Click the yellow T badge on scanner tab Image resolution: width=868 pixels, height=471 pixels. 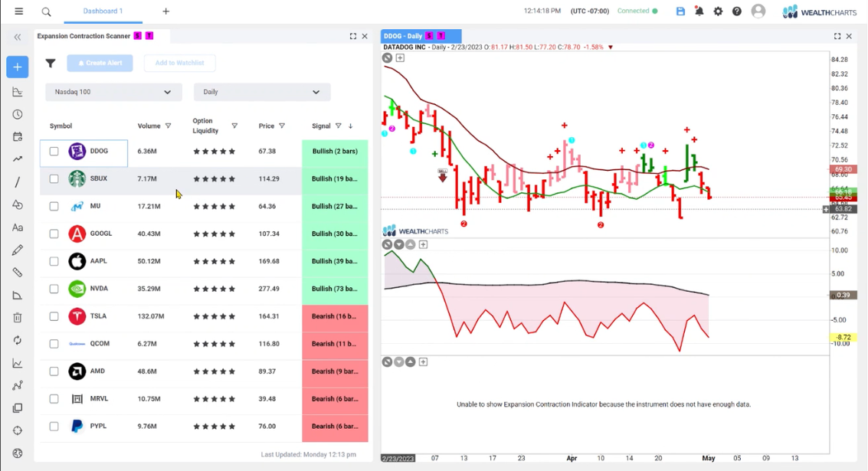click(149, 36)
